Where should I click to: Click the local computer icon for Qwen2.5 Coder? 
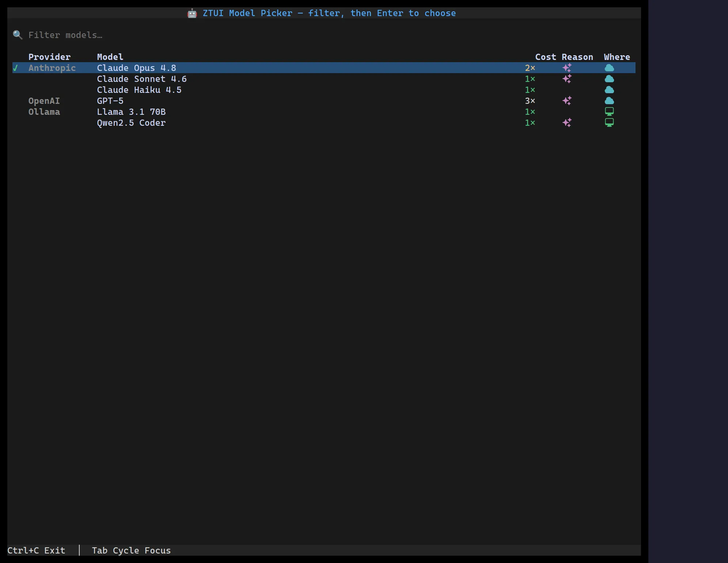(x=609, y=123)
